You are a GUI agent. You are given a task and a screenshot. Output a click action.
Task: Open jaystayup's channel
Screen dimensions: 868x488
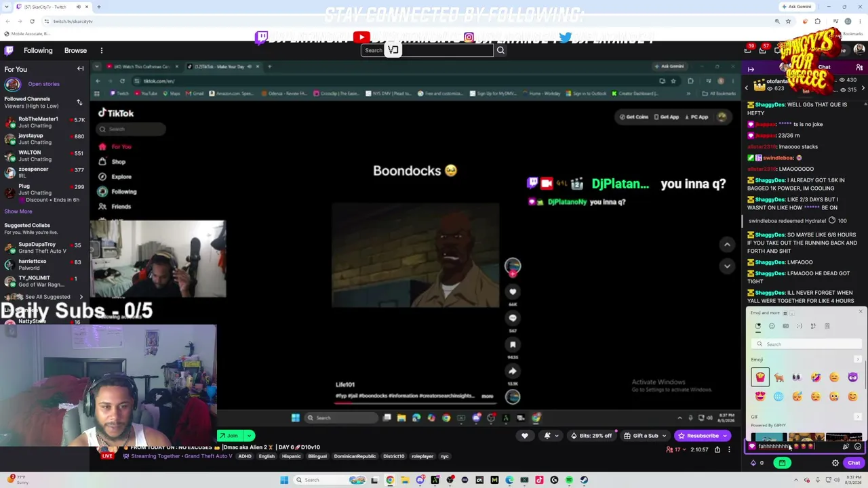43,139
